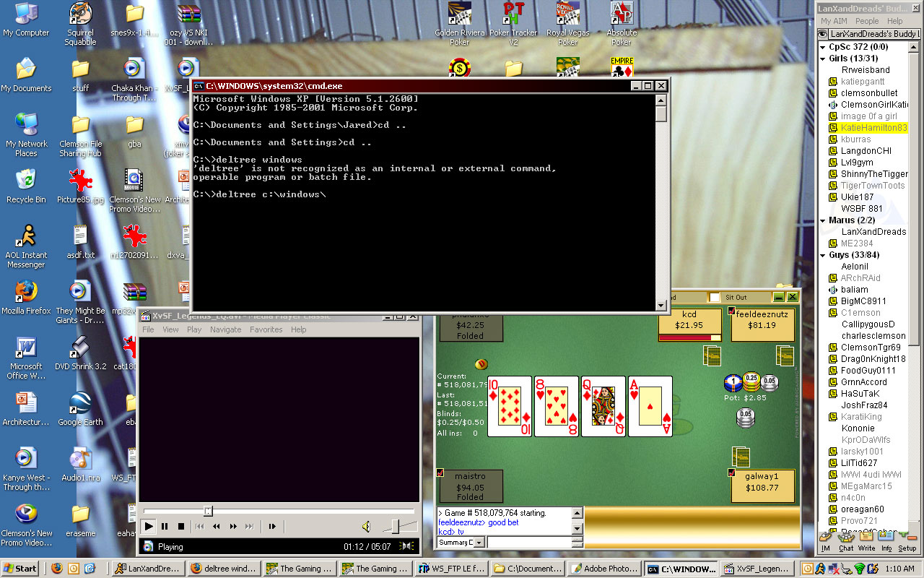Toggle the Sit Out checkbox in poker
The width and height of the screenshot is (924, 578).
tap(714, 297)
